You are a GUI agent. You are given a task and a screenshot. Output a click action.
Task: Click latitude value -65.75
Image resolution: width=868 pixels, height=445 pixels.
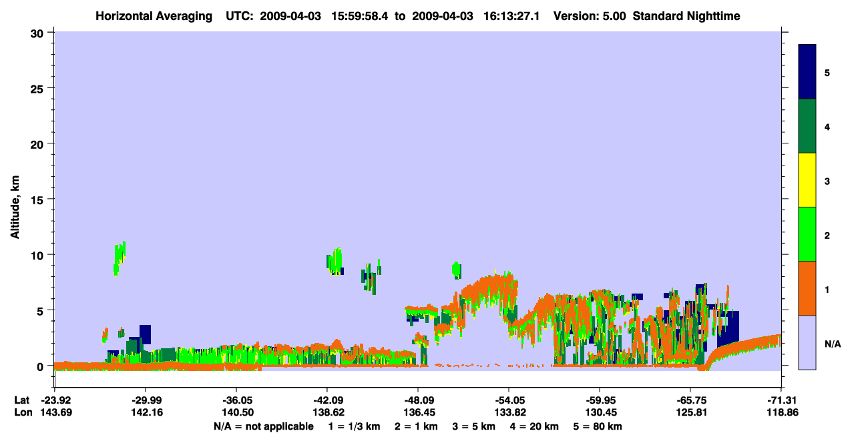pyautogui.click(x=690, y=400)
